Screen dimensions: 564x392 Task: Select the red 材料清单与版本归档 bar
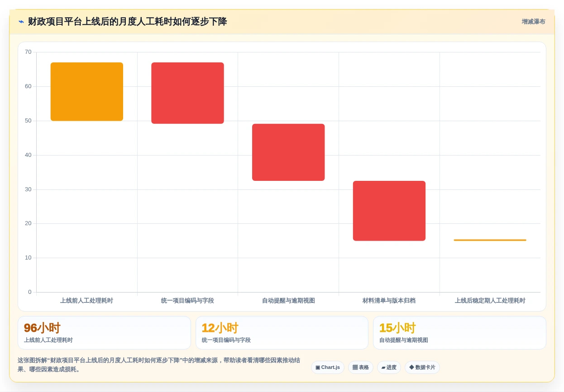click(x=389, y=211)
